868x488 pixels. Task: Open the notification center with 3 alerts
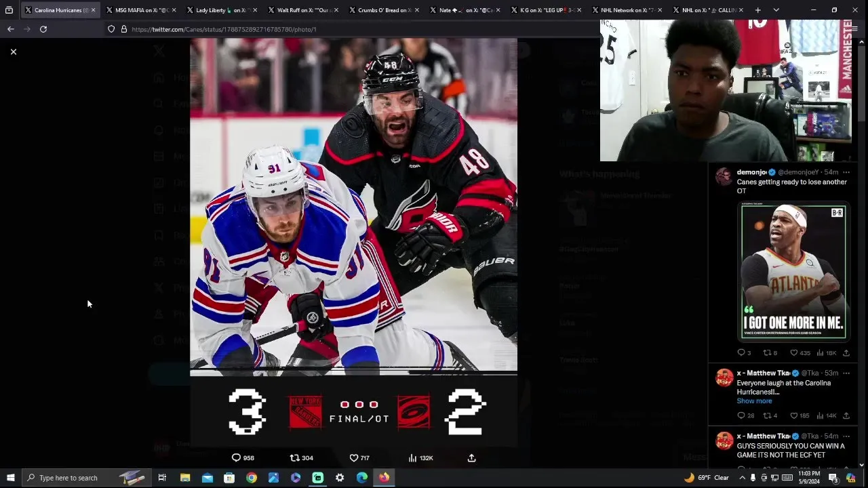click(x=833, y=478)
